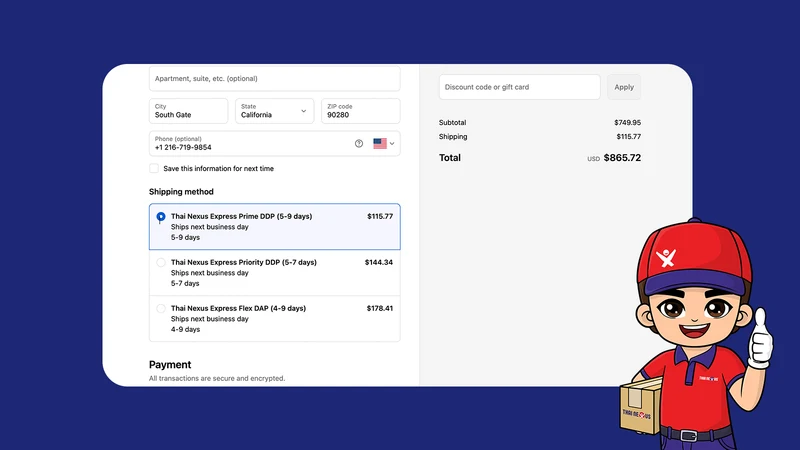Click the ZIP code field 90280

coord(361,111)
